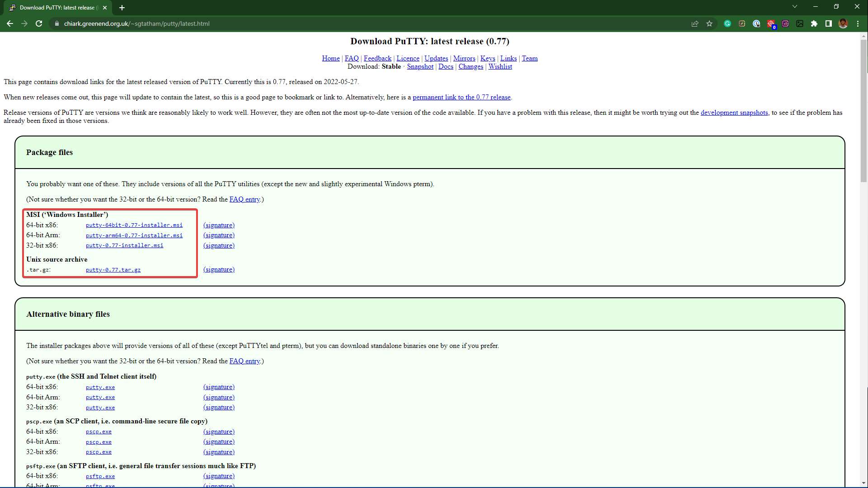Open the Home link
The width and height of the screenshot is (868, 488).
[x=331, y=58]
